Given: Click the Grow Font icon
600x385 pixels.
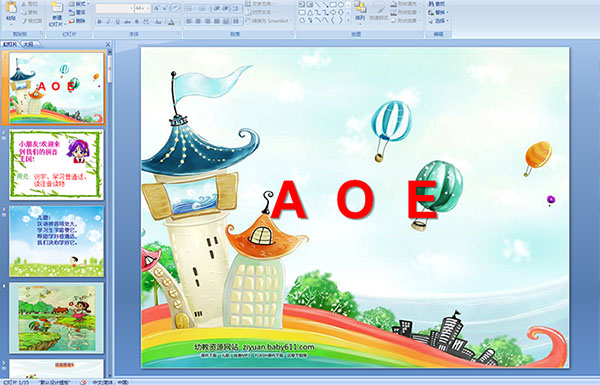Looking at the screenshot, I should click(x=157, y=8).
